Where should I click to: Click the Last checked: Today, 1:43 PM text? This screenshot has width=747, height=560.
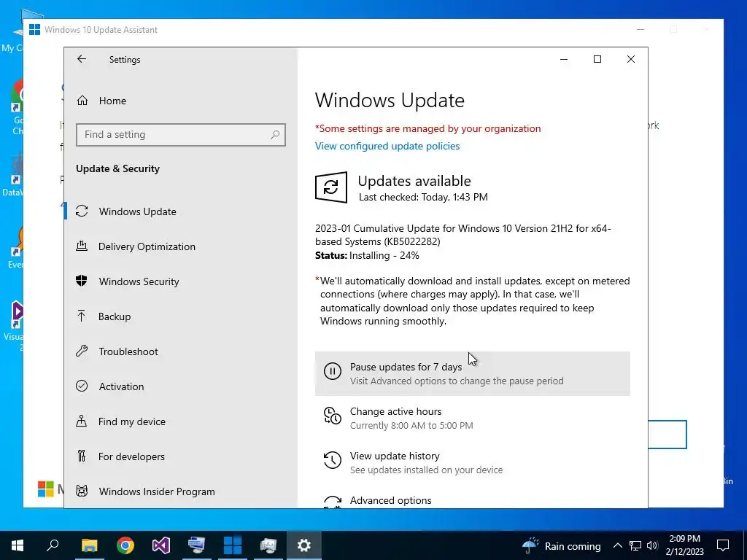click(423, 197)
